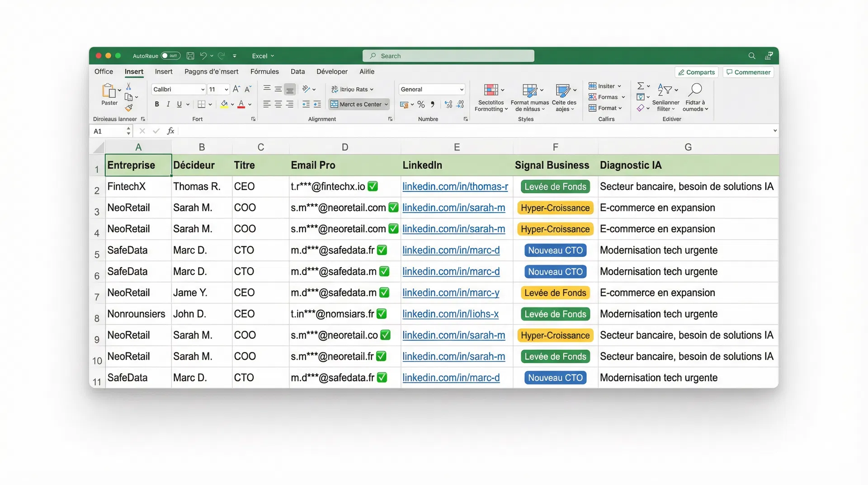Click the Save icon in title bar
The height and width of the screenshot is (485, 868).
click(190, 56)
